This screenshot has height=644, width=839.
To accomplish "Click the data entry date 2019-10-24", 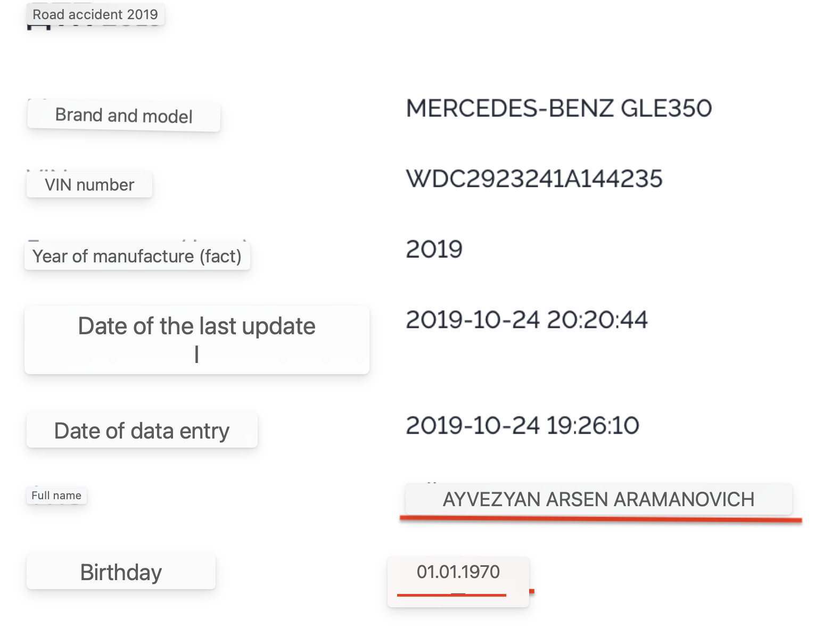I will pyautogui.click(x=473, y=425).
